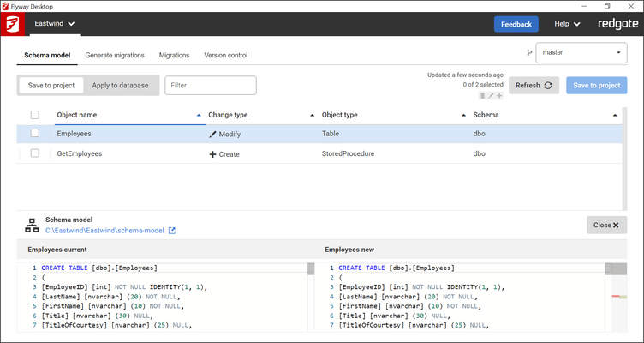The image size is (644, 343).
Task: Switch to Apply to database mode
Action: [x=120, y=85]
